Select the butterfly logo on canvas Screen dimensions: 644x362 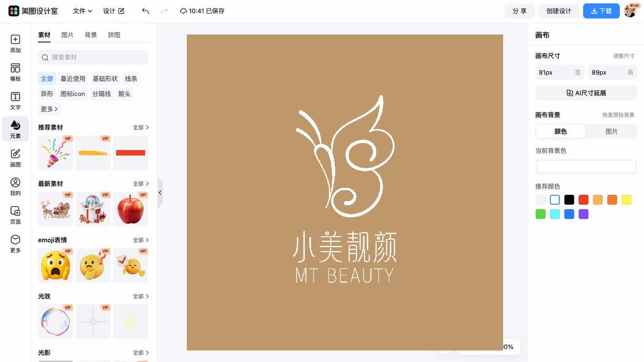click(345, 156)
